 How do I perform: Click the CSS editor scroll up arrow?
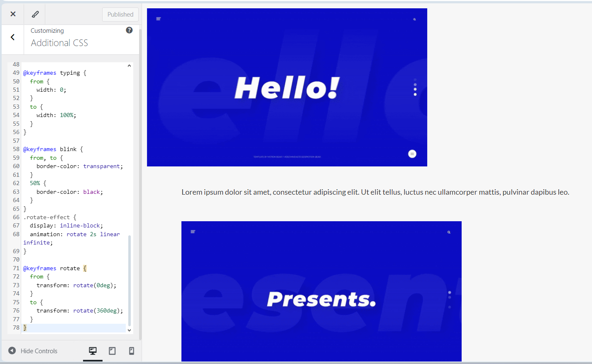130,66
